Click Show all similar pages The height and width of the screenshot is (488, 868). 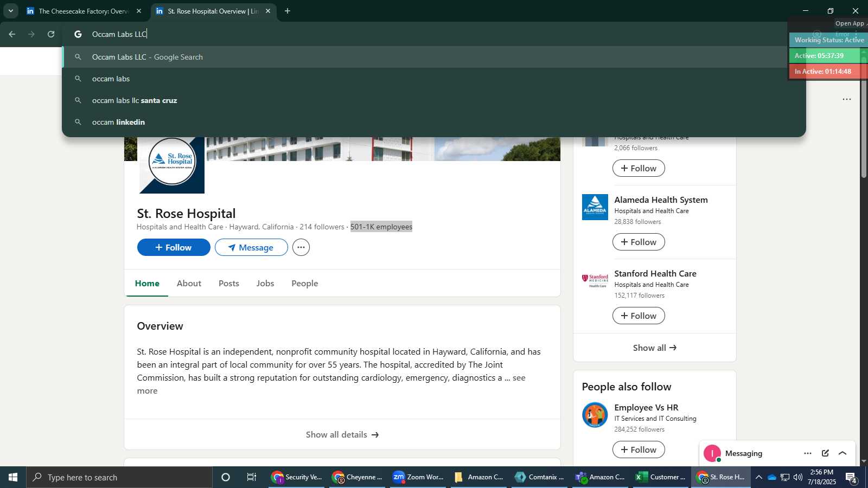pyautogui.click(x=655, y=348)
